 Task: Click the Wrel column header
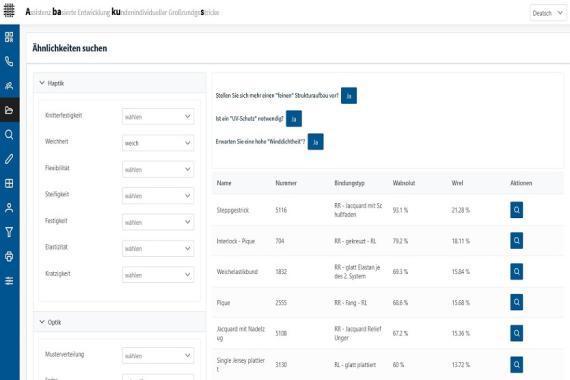click(x=457, y=183)
